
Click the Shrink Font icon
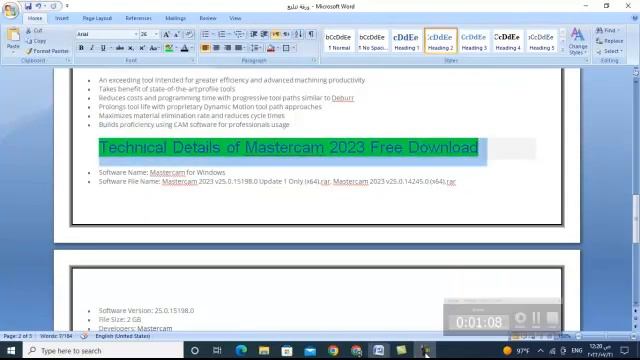point(177,34)
